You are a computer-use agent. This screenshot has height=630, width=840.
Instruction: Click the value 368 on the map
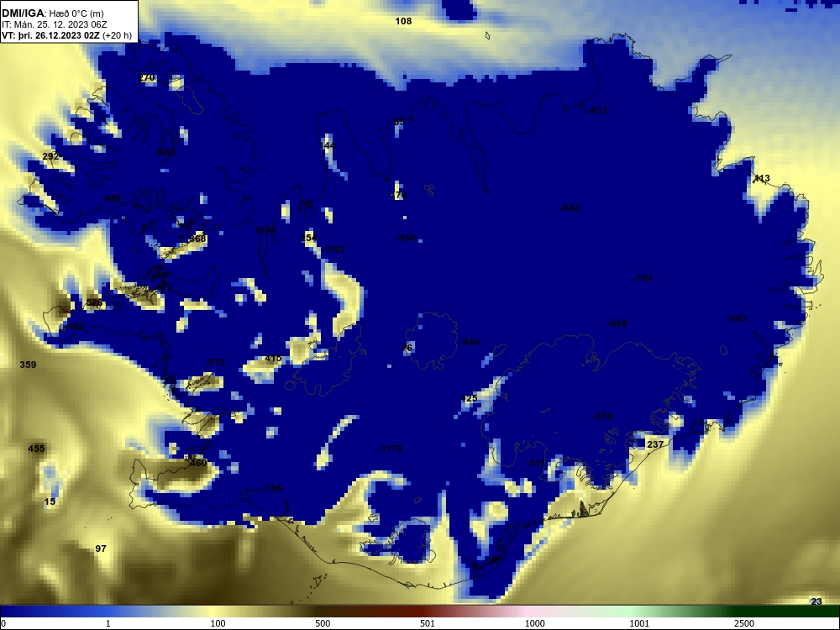pos(197,239)
